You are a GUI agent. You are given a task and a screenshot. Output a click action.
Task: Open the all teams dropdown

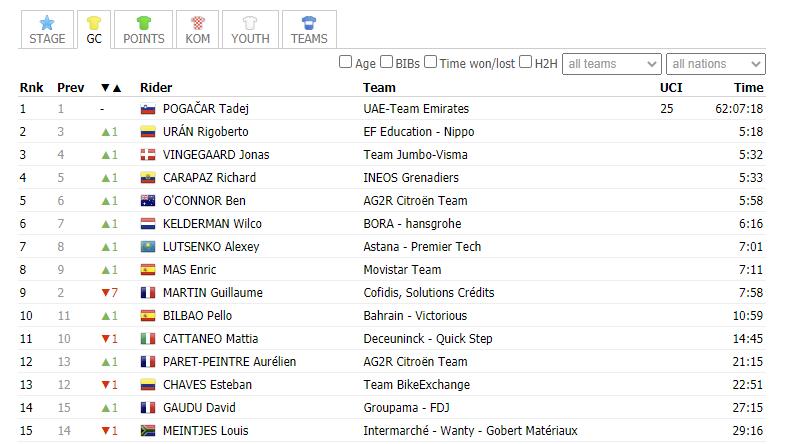612,64
